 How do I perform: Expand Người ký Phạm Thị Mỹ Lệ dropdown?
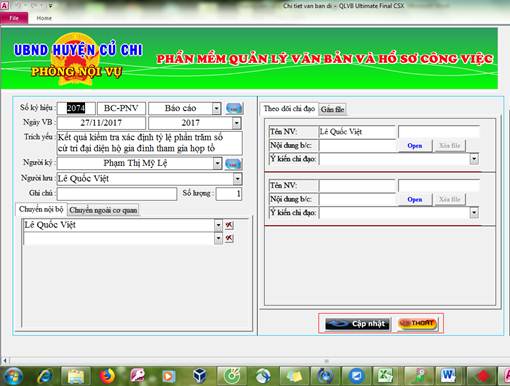click(217, 163)
